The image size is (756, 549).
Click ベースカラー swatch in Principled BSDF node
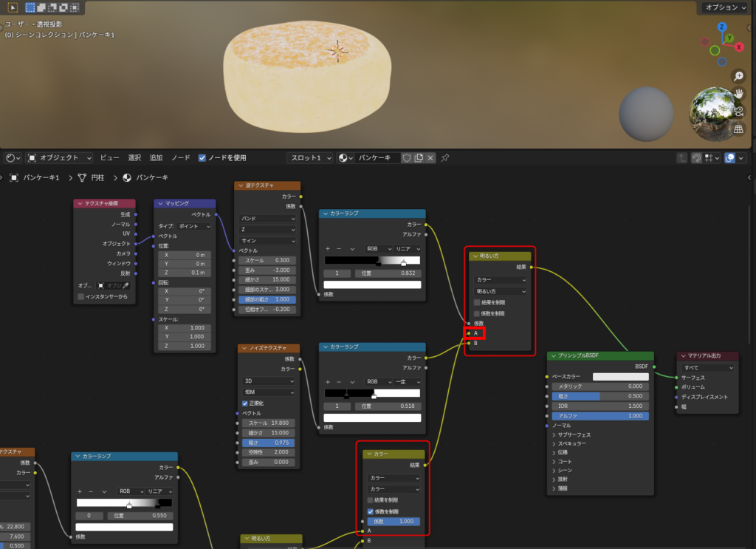pyautogui.click(x=620, y=377)
